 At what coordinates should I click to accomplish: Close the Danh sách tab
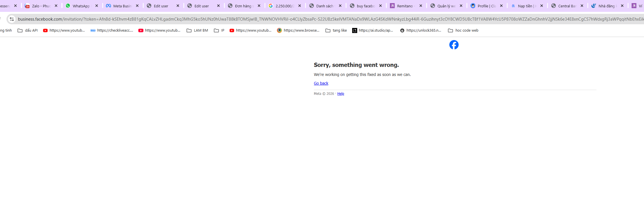pos(340,6)
